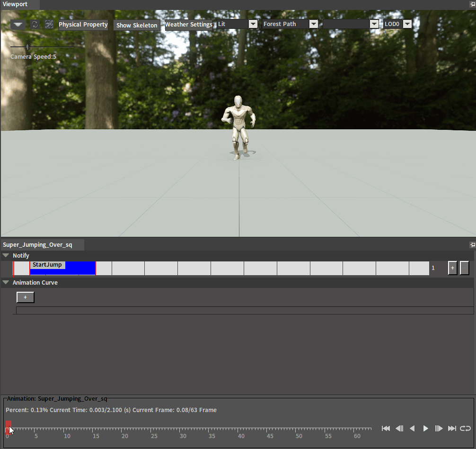The image size is (476, 449).
Task: Click the robot character in the viewport
Action: [x=238, y=127]
